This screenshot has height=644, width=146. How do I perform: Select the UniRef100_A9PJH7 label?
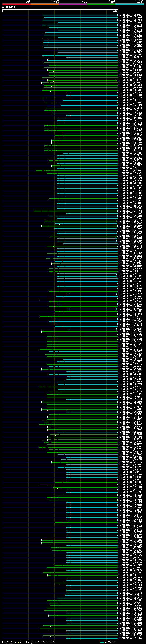(x=131, y=140)
